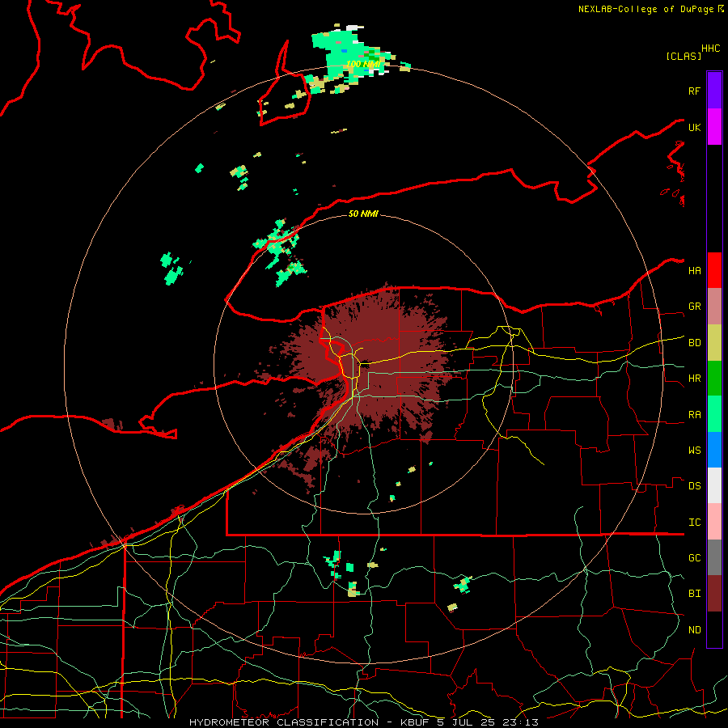Click the 'DS' legend label
728x728 pixels.
694,486
